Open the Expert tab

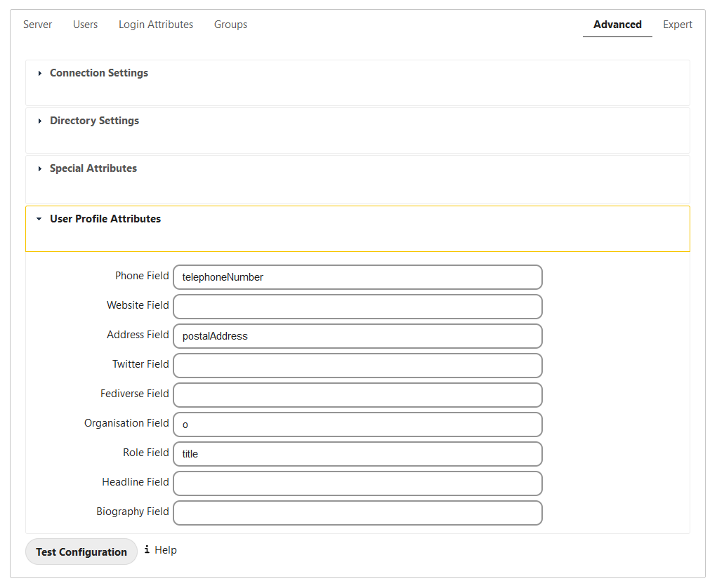tap(676, 24)
